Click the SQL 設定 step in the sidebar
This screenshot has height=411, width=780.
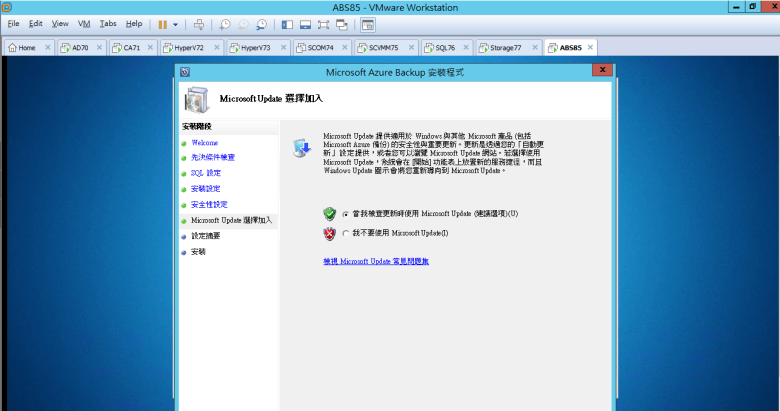(x=206, y=173)
